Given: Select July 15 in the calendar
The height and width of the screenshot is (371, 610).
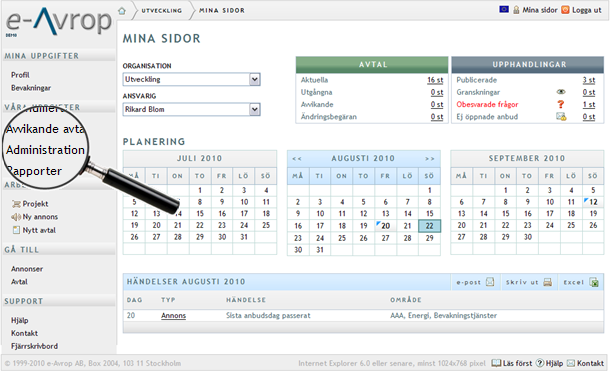Looking at the screenshot, I should (200, 214).
